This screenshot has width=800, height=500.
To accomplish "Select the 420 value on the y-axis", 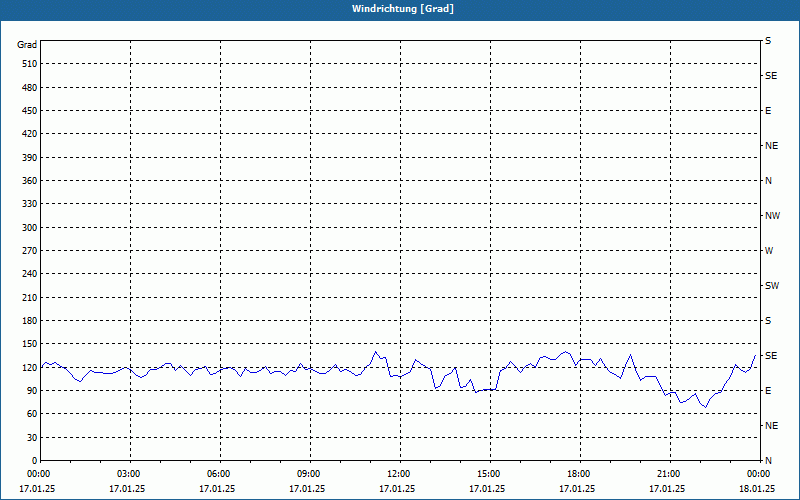I will [x=30, y=134].
